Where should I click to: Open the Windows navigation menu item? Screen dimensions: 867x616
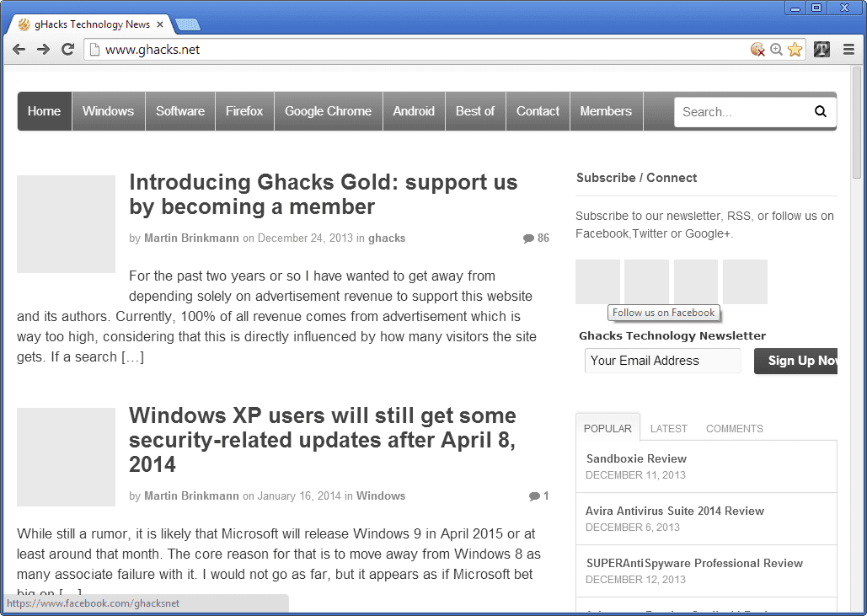(x=108, y=111)
